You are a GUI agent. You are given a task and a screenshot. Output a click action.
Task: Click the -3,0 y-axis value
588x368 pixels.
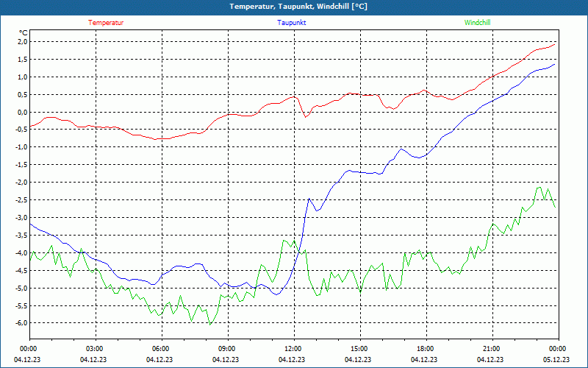point(22,217)
